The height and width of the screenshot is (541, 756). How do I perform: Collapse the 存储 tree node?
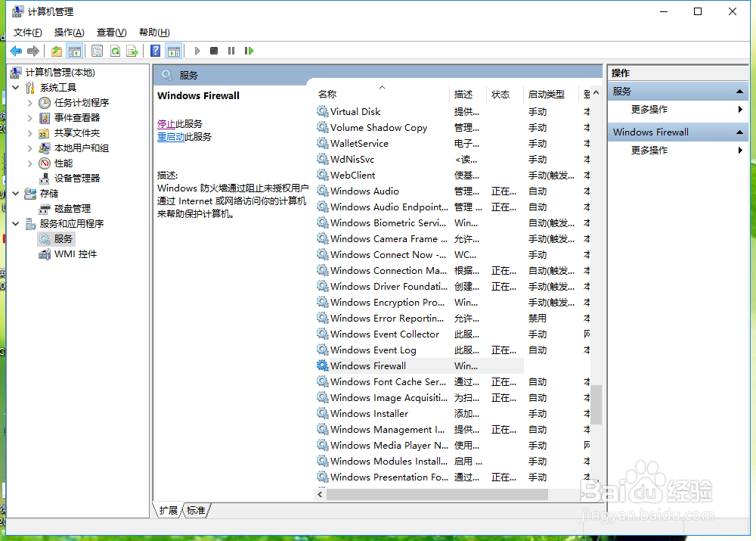pyautogui.click(x=16, y=194)
